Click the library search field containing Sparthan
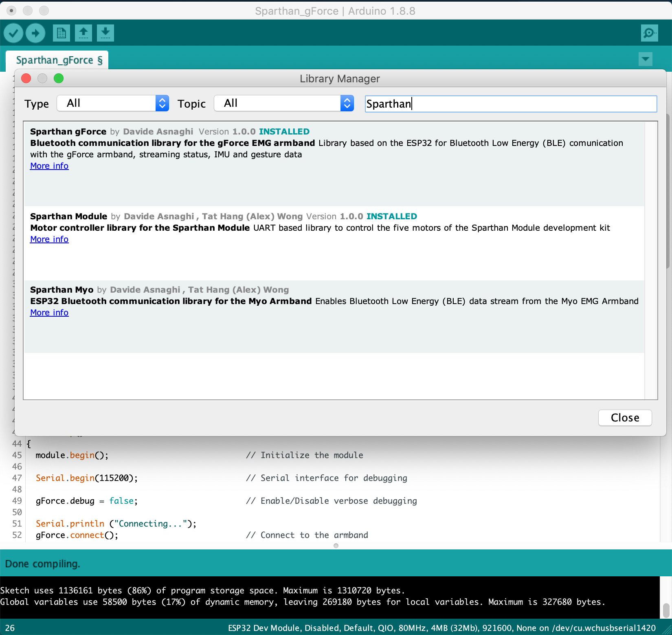672x635 pixels. [x=511, y=104]
